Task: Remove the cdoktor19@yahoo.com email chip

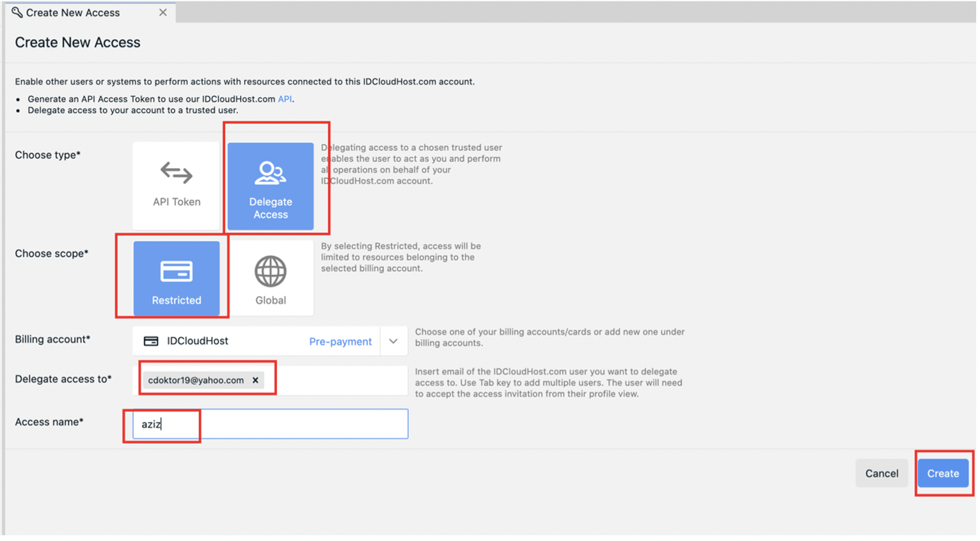Action: (255, 380)
